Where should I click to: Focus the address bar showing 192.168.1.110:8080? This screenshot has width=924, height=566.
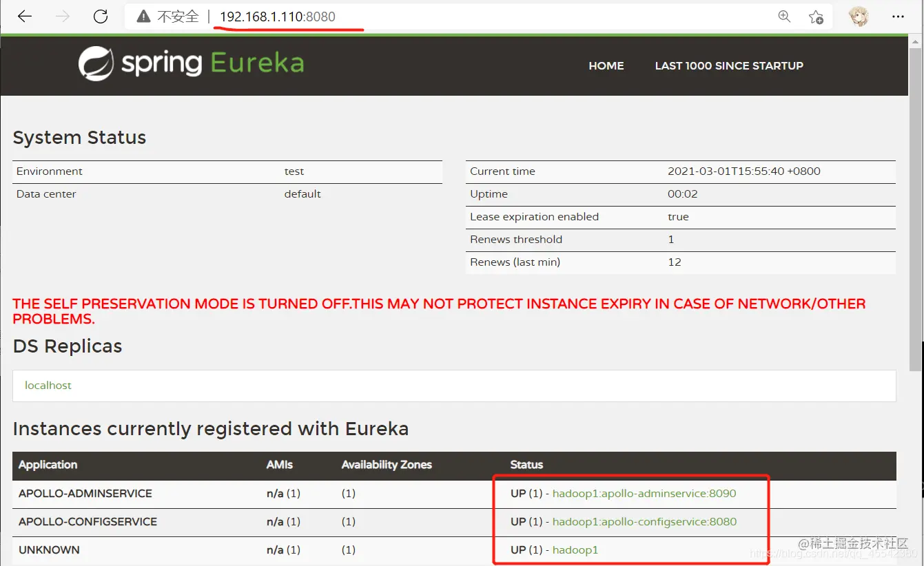tap(278, 17)
